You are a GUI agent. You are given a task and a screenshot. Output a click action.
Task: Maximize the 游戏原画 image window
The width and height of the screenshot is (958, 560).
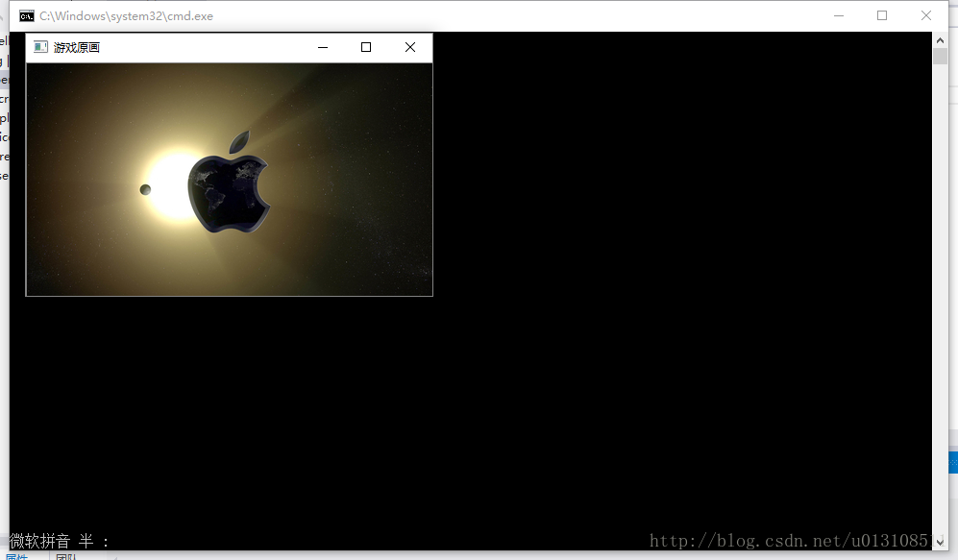pyautogui.click(x=366, y=47)
